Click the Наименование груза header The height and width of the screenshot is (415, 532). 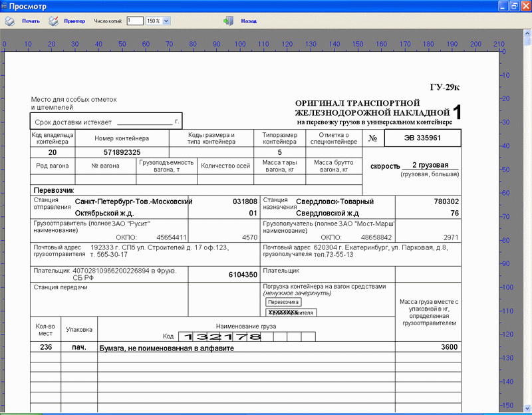[246, 326]
